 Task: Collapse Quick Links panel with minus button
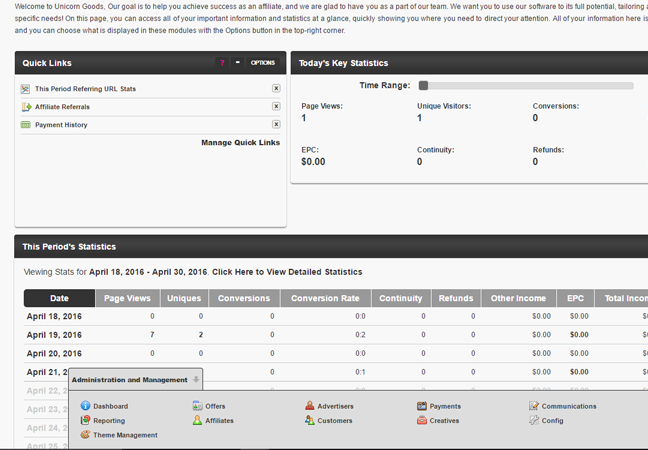coord(238,62)
